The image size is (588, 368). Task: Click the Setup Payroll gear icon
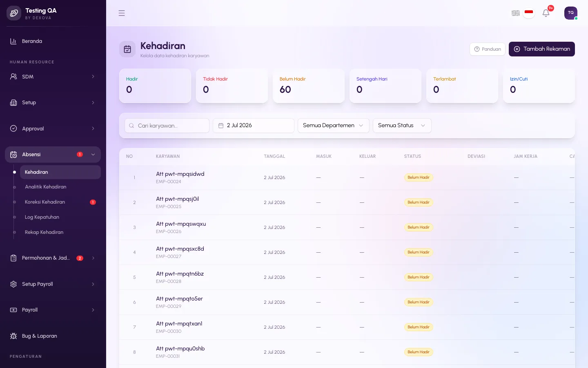click(13, 284)
